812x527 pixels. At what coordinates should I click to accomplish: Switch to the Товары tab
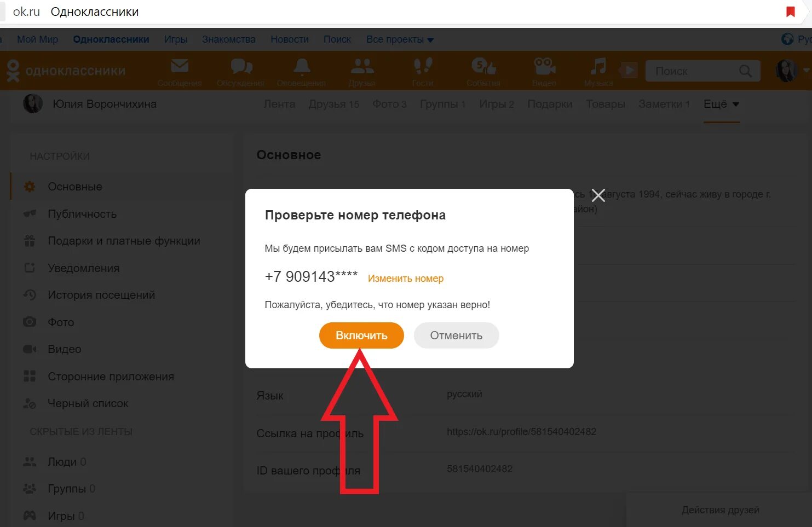[606, 104]
